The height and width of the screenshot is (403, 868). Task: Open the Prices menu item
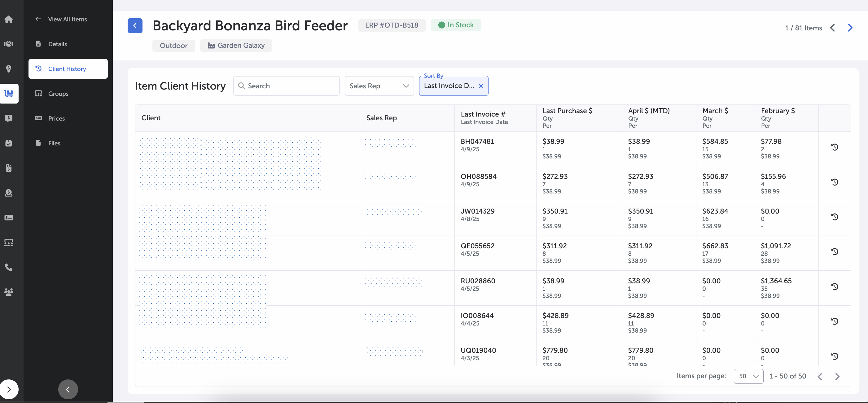pos(56,118)
